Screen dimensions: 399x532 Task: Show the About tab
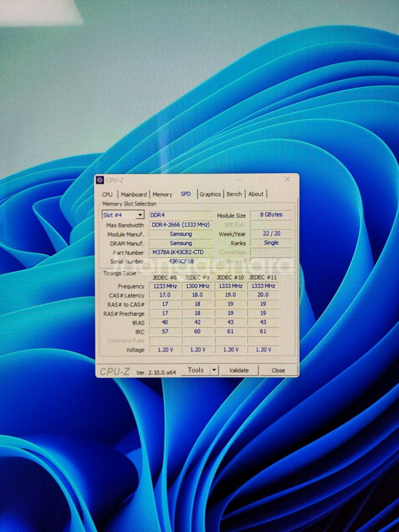(256, 194)
